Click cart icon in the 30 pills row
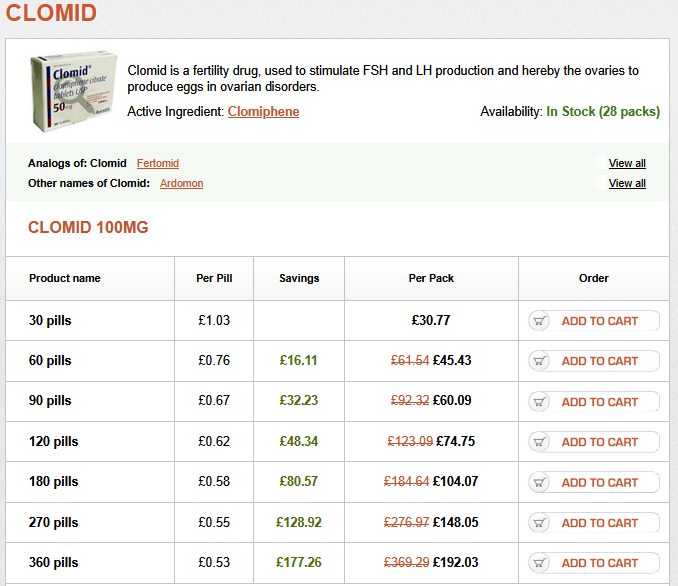 (x=539, y=321)
